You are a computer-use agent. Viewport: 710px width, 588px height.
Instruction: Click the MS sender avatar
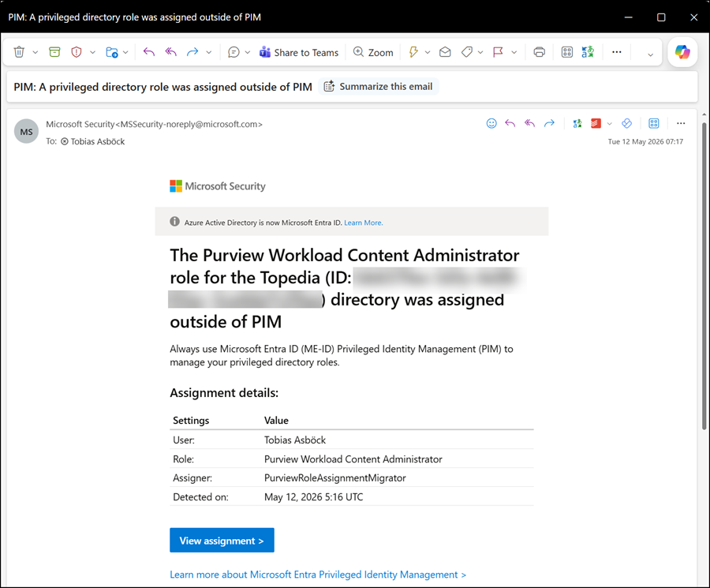click(26, 131)
